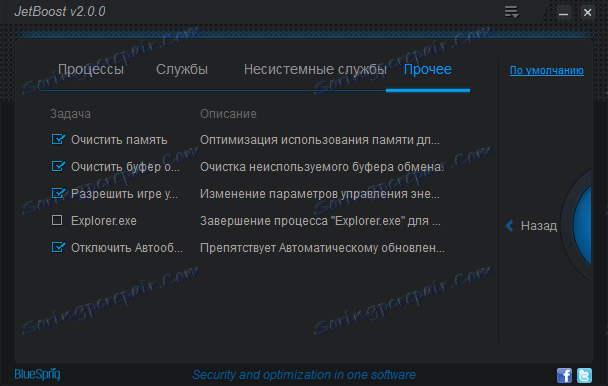This screenshot has height=386, width=608.
Task: Close the JetBoost window
Action: 587,13
